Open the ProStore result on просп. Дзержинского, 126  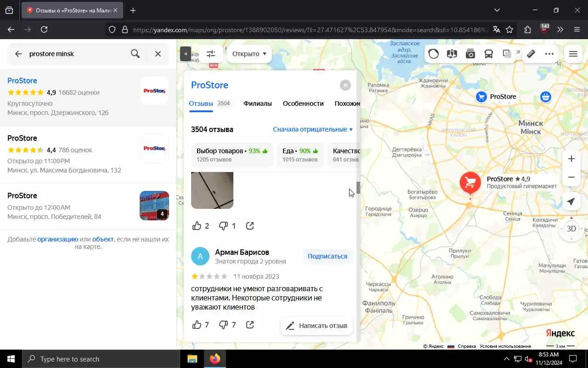(x=88, y=97)
